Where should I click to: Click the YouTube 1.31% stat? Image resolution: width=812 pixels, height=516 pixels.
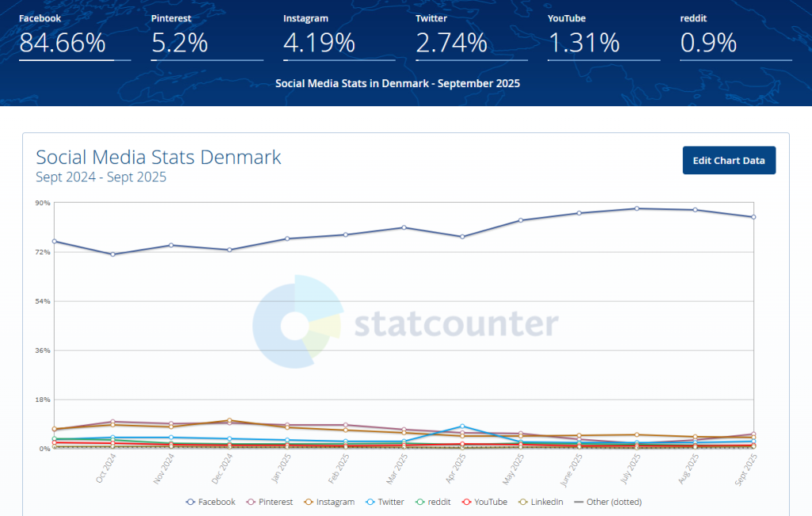click(583, 43)
